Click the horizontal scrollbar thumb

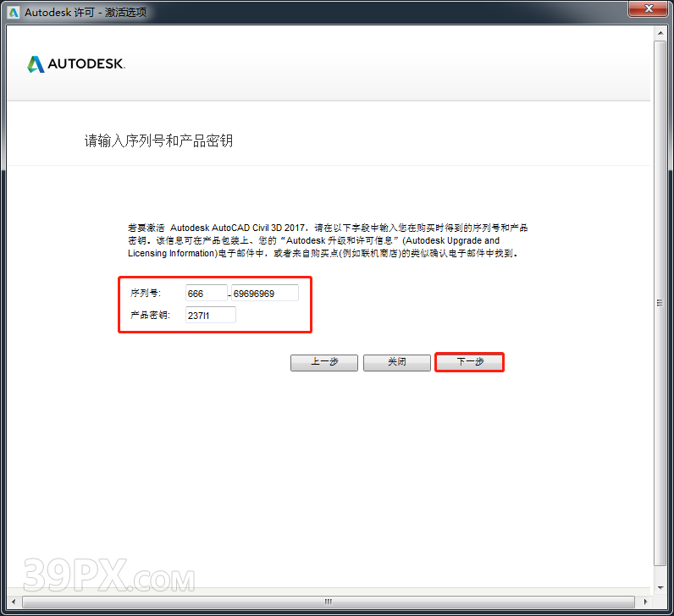pyautogui.click(x=329, y=602)
